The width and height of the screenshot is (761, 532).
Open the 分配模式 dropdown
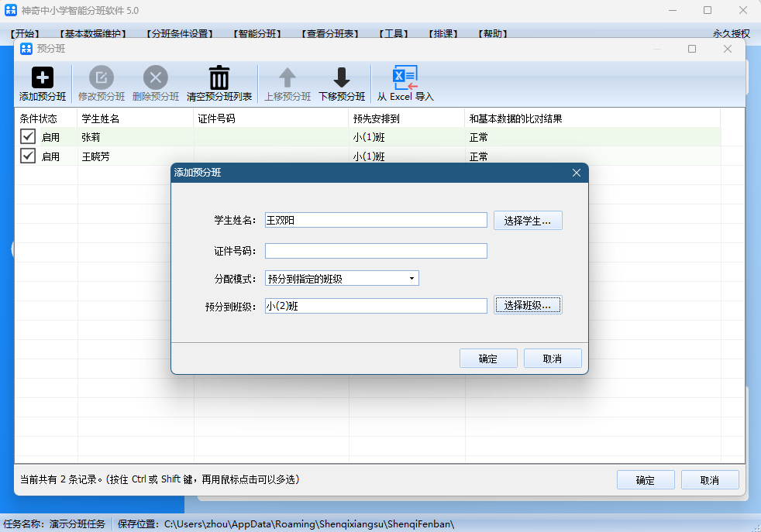(341, 278)
